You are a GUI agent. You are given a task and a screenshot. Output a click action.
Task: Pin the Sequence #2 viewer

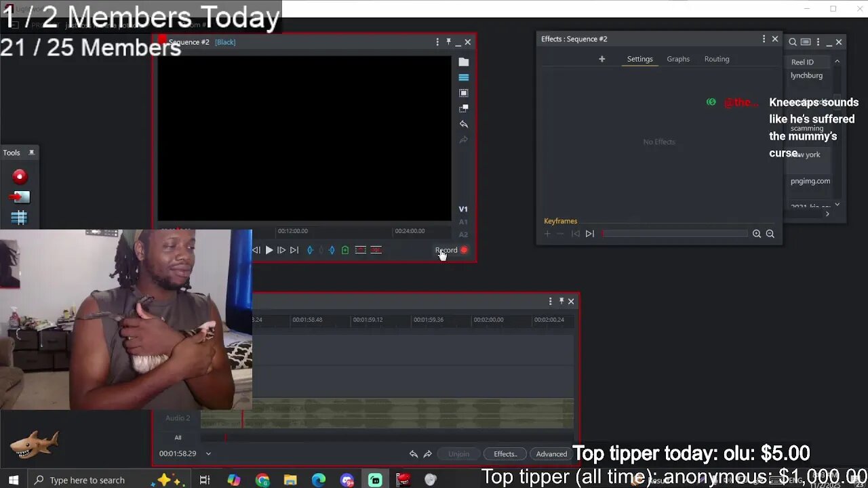[448, 42]
